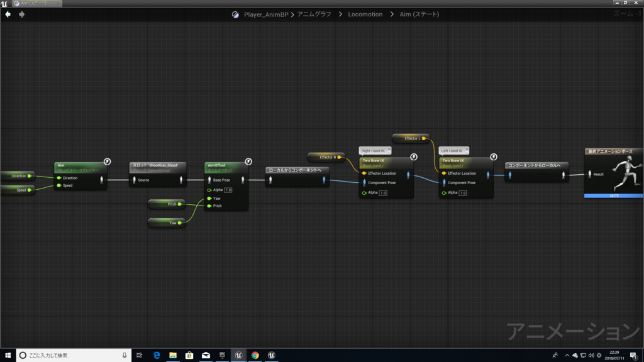The width and height of the screenshot is (644, 362).
Task: Open the clock showing 22:39
Action: [x=614, y=356]
